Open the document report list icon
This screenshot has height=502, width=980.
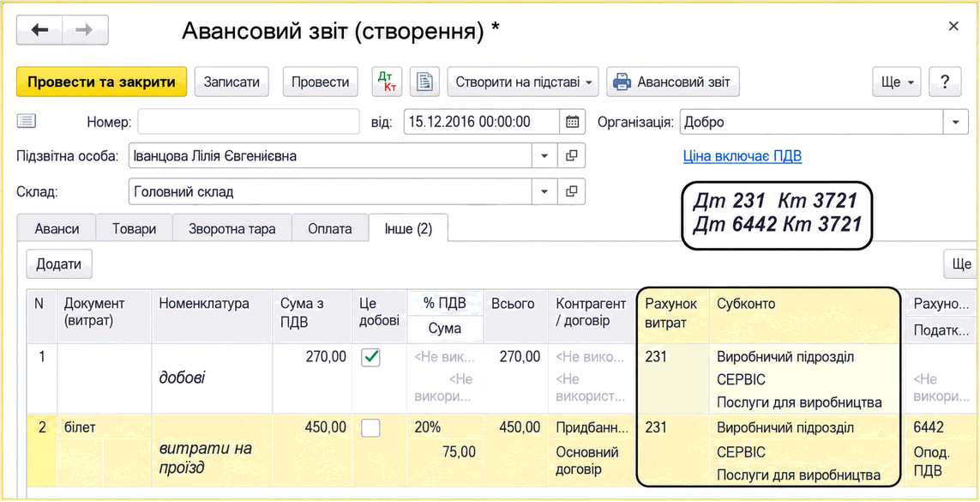[425, 82]
